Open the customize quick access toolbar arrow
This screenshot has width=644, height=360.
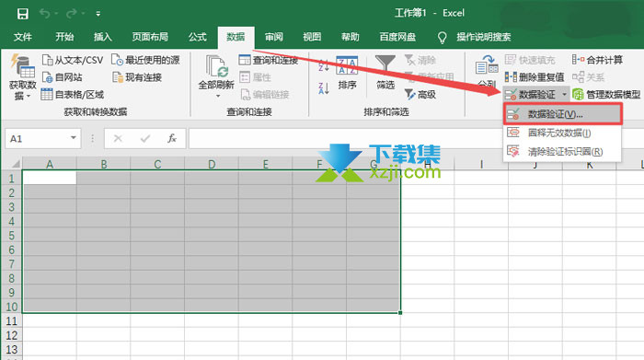[x=98, y=14]
